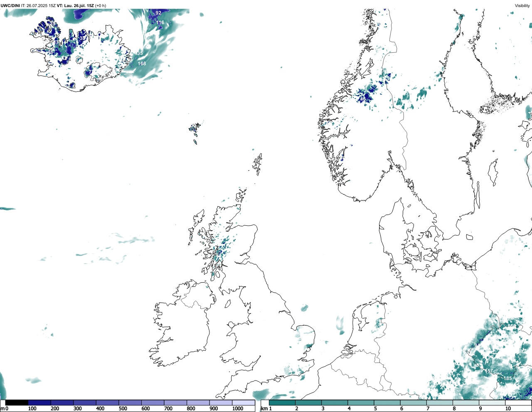Click the '(+0 h)' forecast offset text

(101, 6)
